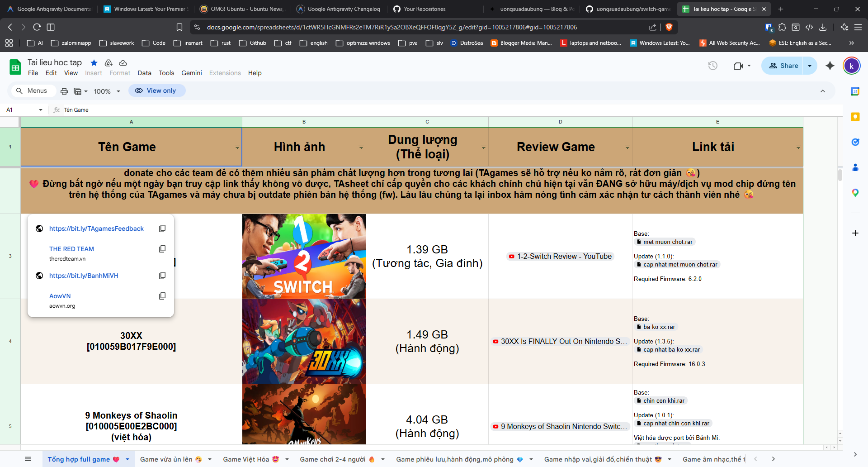Download met muon chot.rar file
This screenshot has height=467, width=868.
(x=664, y=242)
